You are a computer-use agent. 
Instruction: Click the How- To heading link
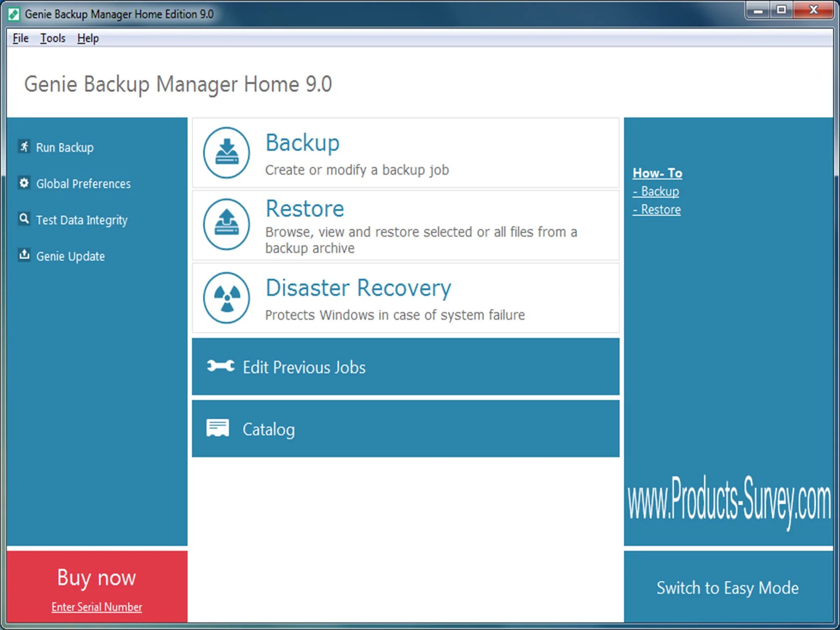[x=657, y=173]
